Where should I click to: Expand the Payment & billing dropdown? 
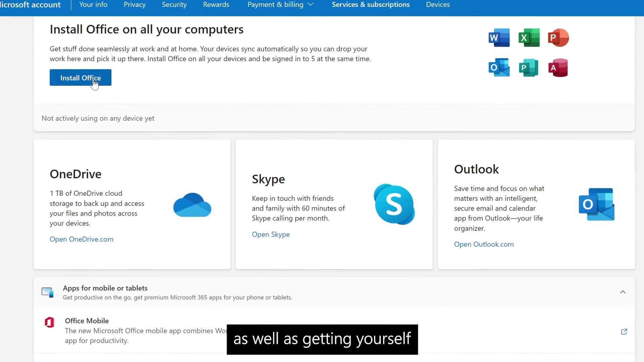[280, 5]
